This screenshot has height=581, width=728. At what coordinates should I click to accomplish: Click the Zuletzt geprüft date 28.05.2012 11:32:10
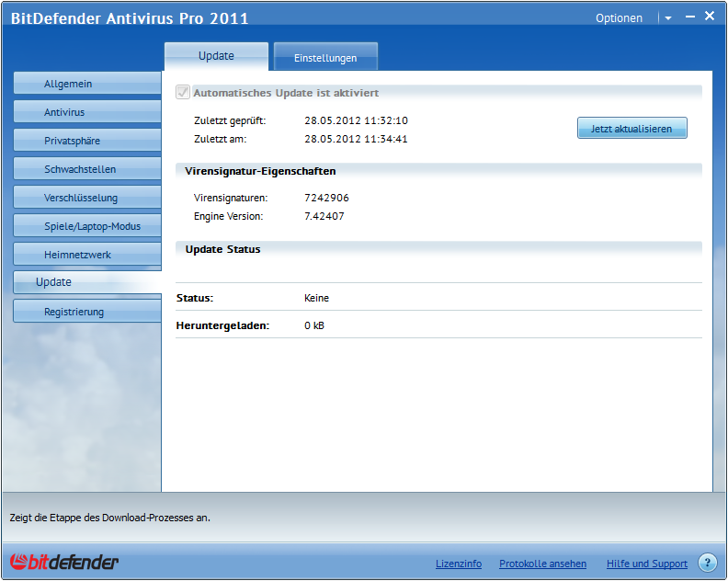(x=356, y=120)
